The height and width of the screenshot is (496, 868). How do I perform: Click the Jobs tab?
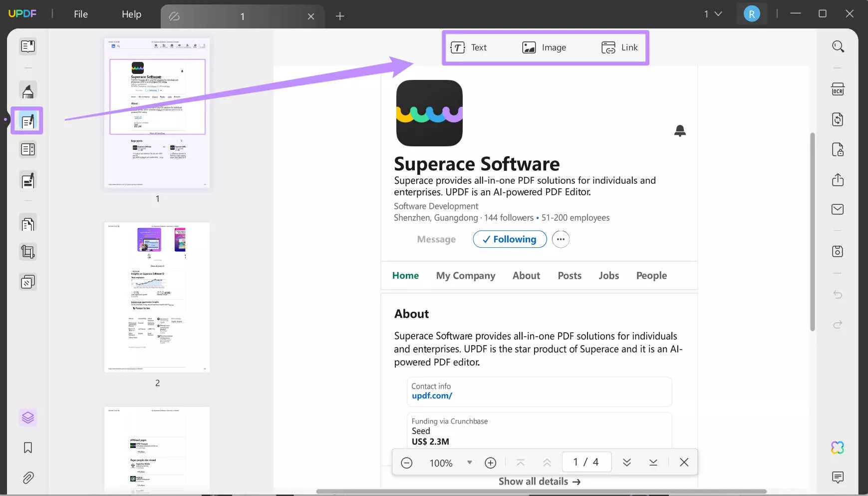click(x=608, y=276)
